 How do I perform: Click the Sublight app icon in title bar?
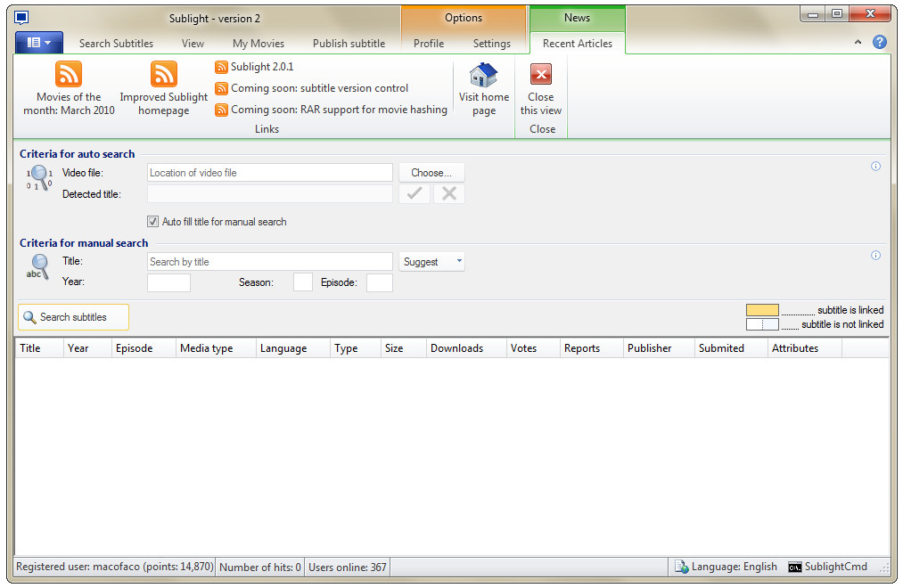[x=21, y=18]
